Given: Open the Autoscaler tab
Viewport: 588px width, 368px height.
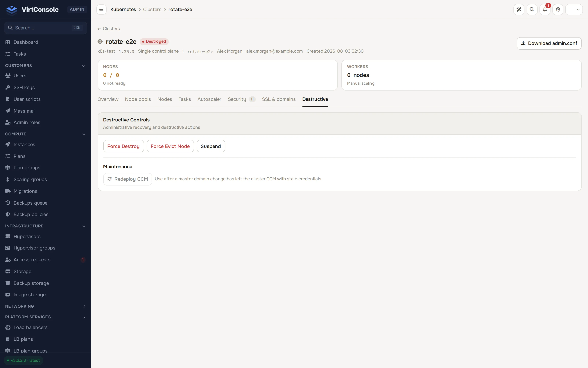Looking at the screenshot, I should [x=209, y=99].
